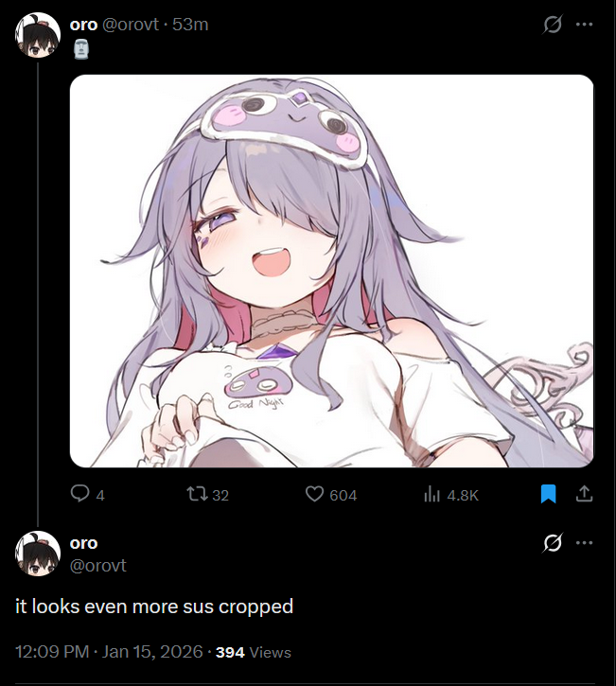Click the 394 Views count
The width and height of the screenshot is (616, 686).
point(254,652)
